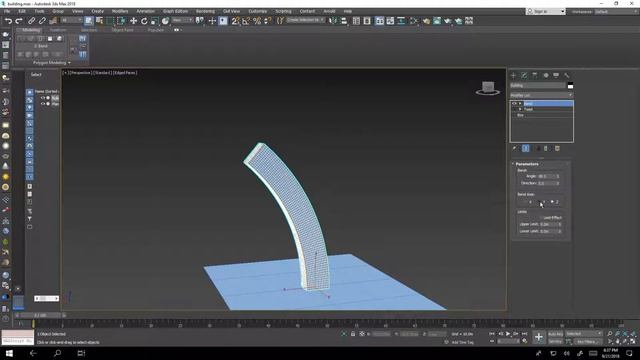640x360 pixels.
Task: Open the Hierarchy tab in command panel
Action: (535, 76)
